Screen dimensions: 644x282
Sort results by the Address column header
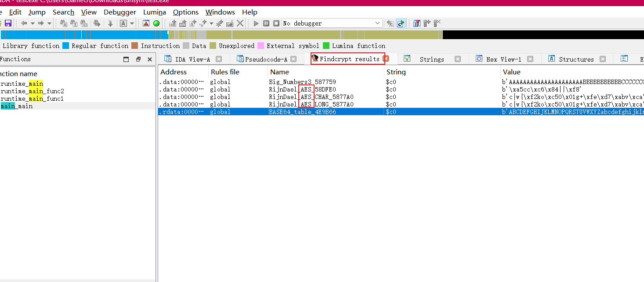pos(183,72)
